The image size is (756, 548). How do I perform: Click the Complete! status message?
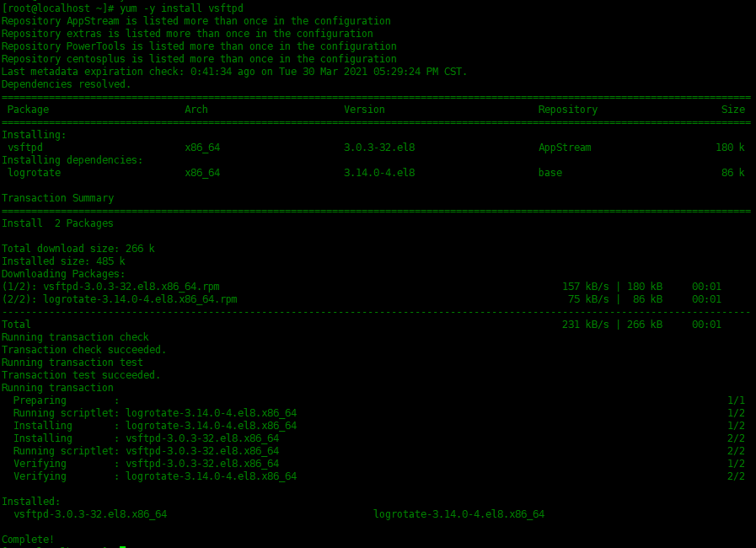[x=28, y=539]
